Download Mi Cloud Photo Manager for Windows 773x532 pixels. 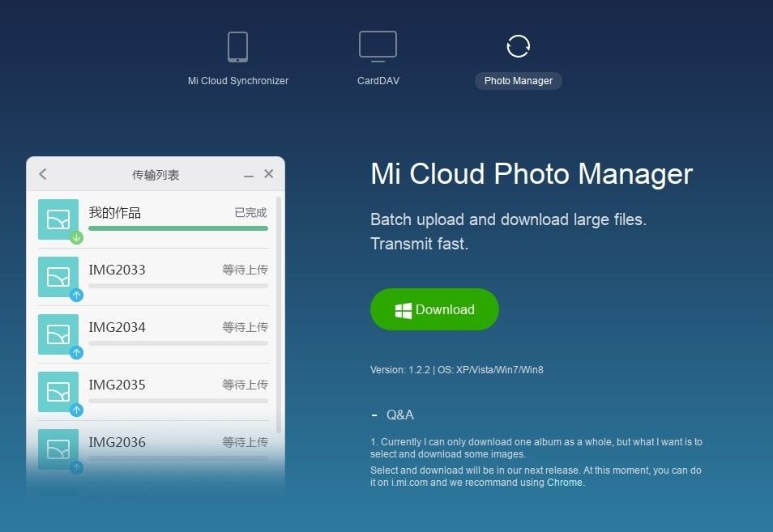[434, 309]
